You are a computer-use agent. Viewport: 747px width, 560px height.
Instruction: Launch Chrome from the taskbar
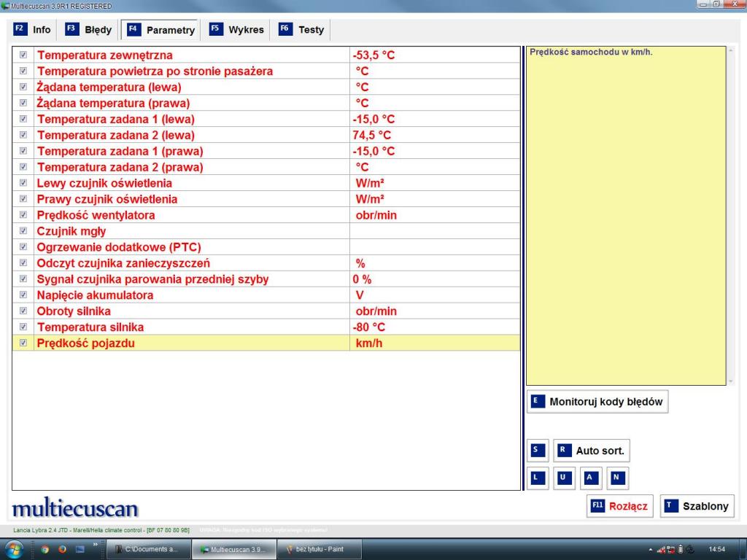point(44,549)
